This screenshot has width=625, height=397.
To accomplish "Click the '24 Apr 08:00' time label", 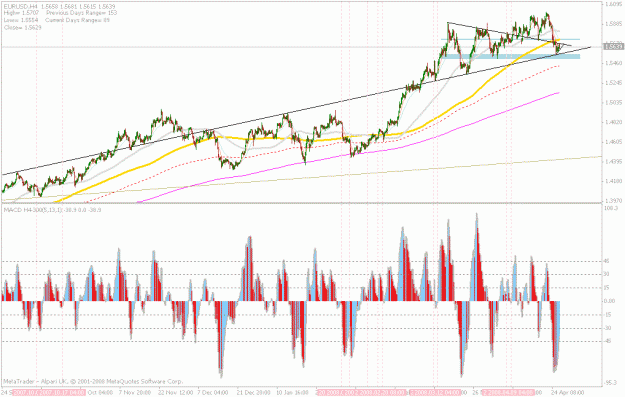I will [x=568, y=393].
